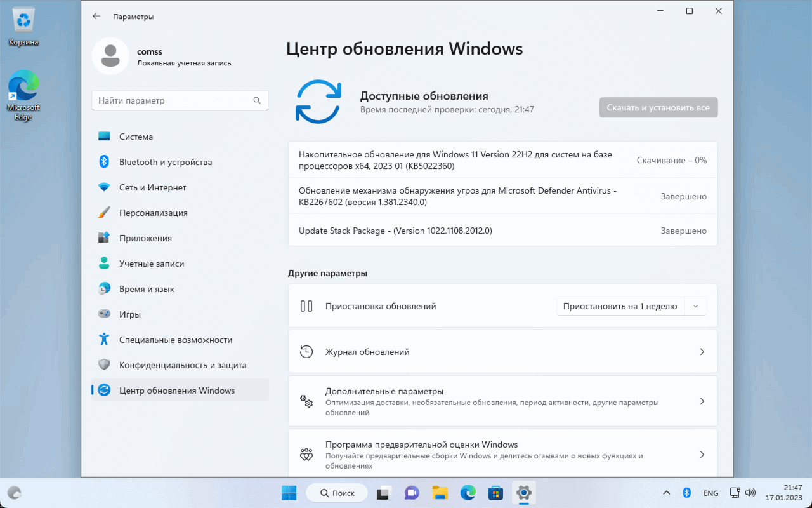812x508 pixels.
Task: Switch to Персонализация settings
Action: tap(180, 213)
